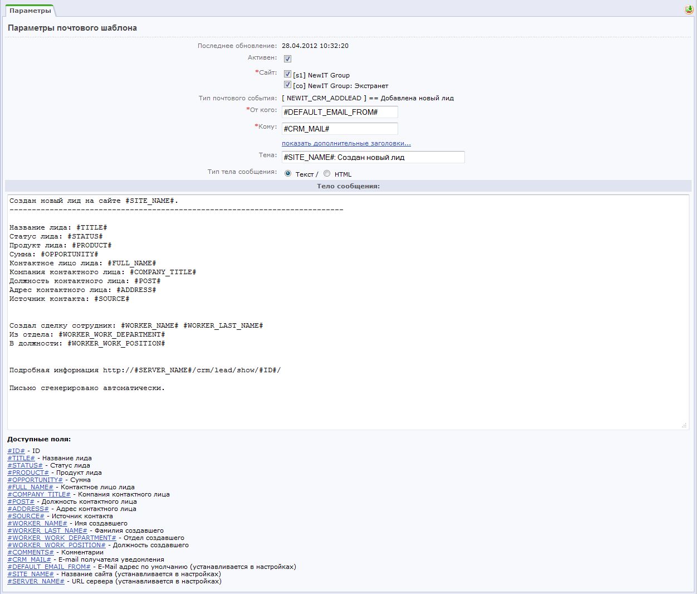Expand показать дополнительные заголовки link

(x=346, y=143)
